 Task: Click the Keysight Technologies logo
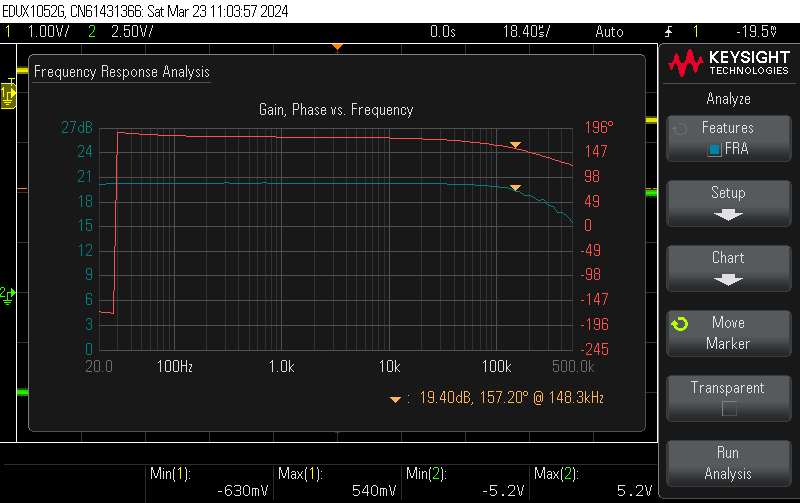[x=729, y=63]
